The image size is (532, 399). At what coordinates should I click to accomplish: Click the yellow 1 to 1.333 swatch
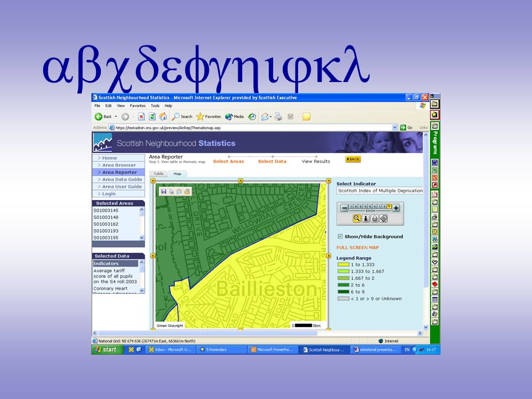343,265
